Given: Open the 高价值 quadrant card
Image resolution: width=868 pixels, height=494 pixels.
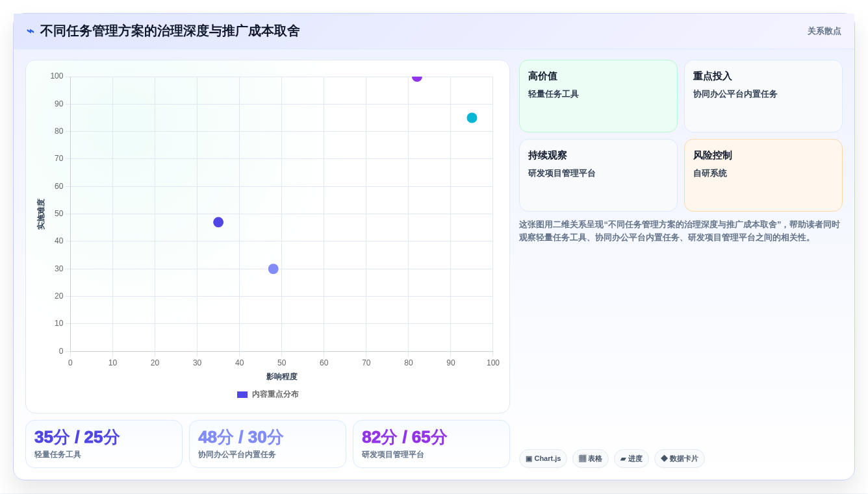Looking at the screenshot, I should [598, 96].
